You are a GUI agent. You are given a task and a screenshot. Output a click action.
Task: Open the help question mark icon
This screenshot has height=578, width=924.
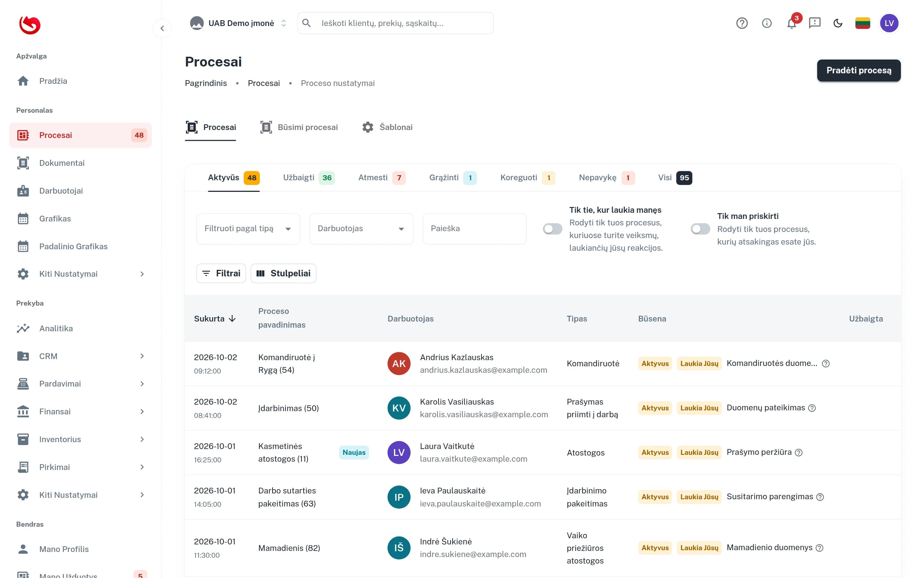741,23
